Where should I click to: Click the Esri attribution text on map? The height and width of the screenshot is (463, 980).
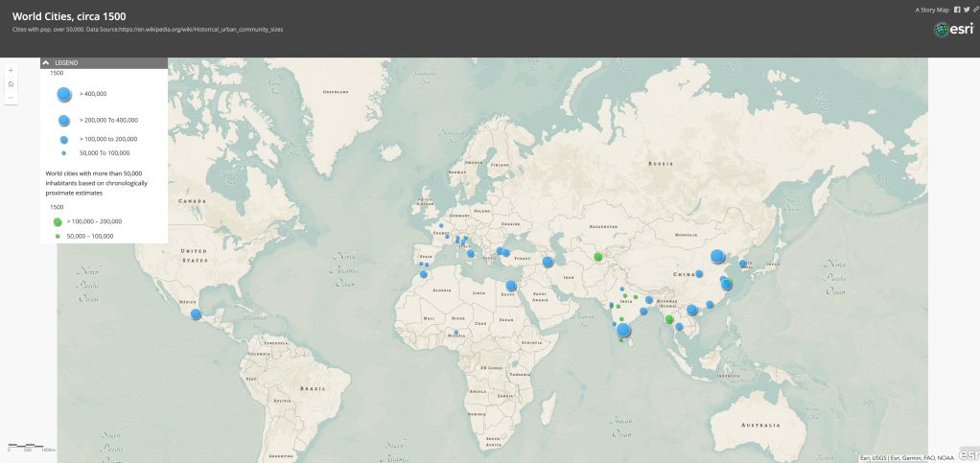[x=906, y=457]
